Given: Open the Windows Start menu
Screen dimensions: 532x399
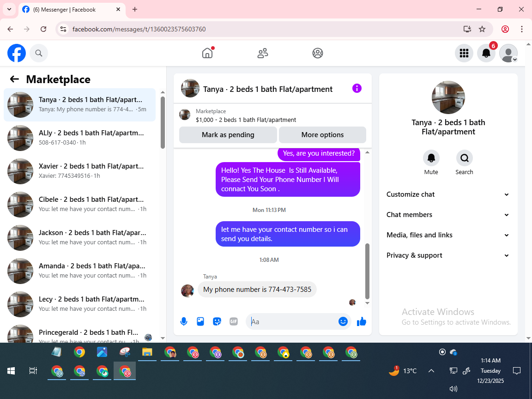Looking at the screenshot, I should pyautogui.click(x=11, y=371).
